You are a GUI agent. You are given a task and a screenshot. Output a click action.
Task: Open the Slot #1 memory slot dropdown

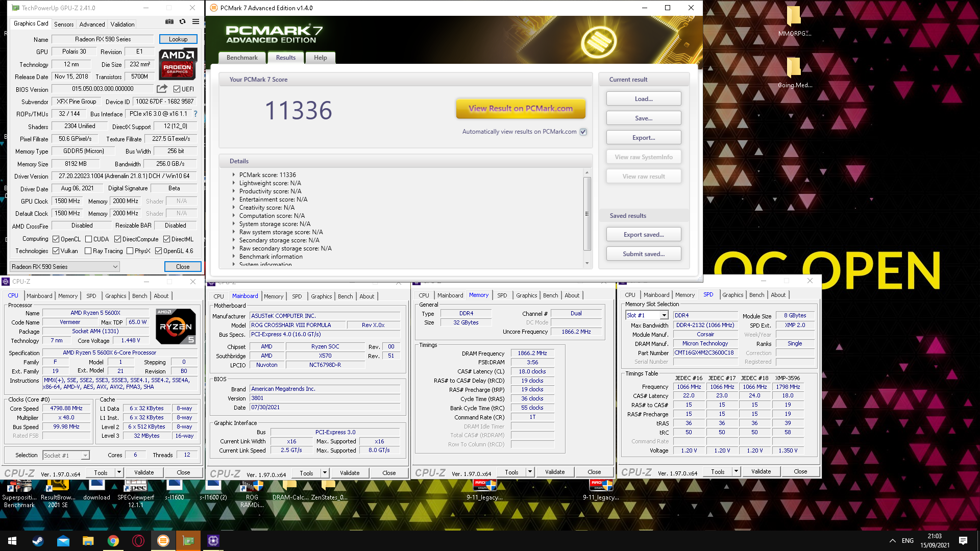coord(647,315)
